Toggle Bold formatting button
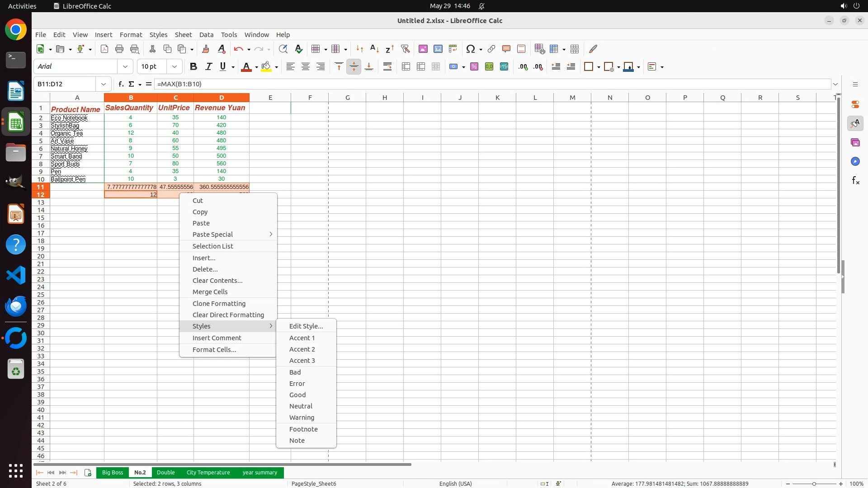 [193, 67]
